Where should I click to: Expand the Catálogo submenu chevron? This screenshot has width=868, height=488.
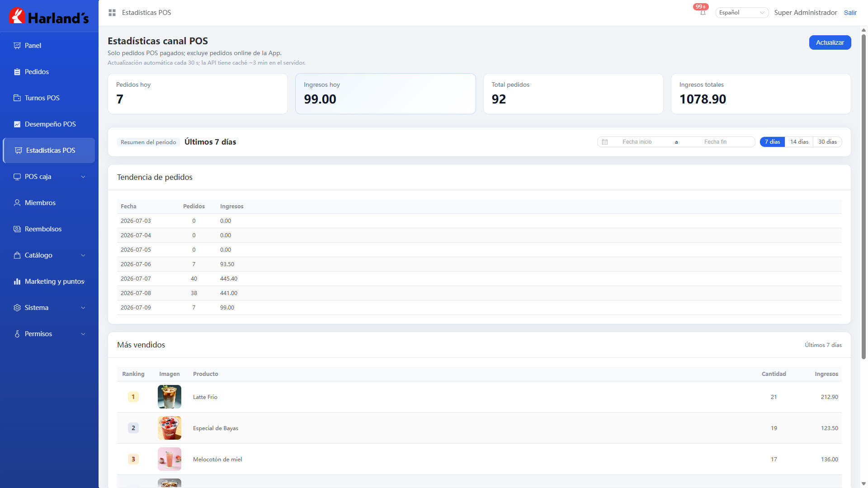click(83, 255)
